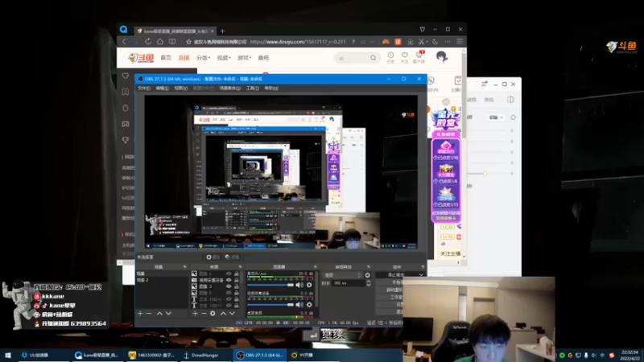Viewport: 644px width, 362px height.
Task: Toggle browser night mode moon icon
Action: point(436,42)
